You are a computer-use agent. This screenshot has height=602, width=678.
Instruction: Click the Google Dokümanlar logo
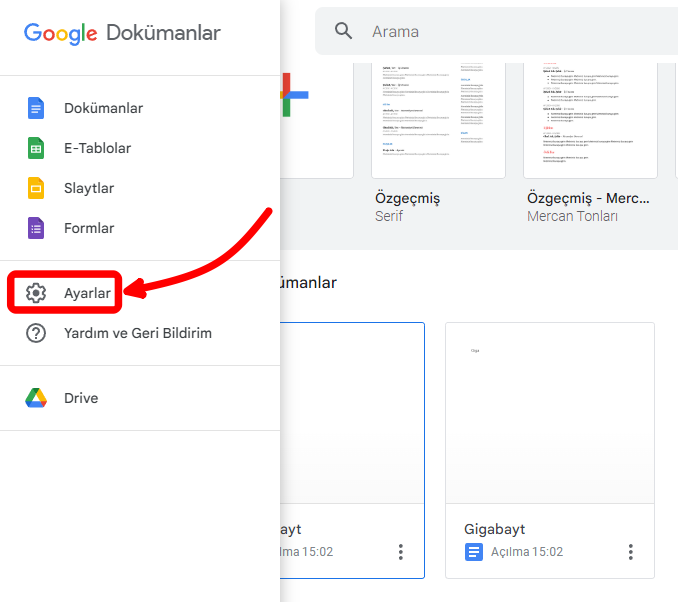[x=122, y=33]
